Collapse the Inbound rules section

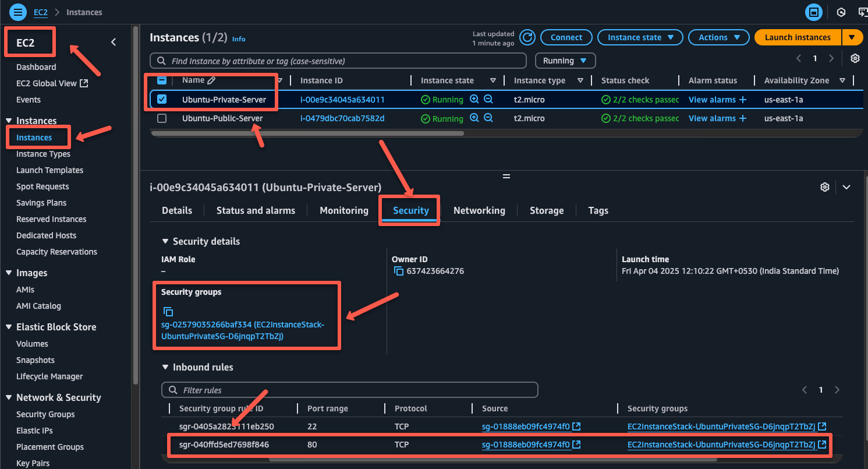[166, 367]
